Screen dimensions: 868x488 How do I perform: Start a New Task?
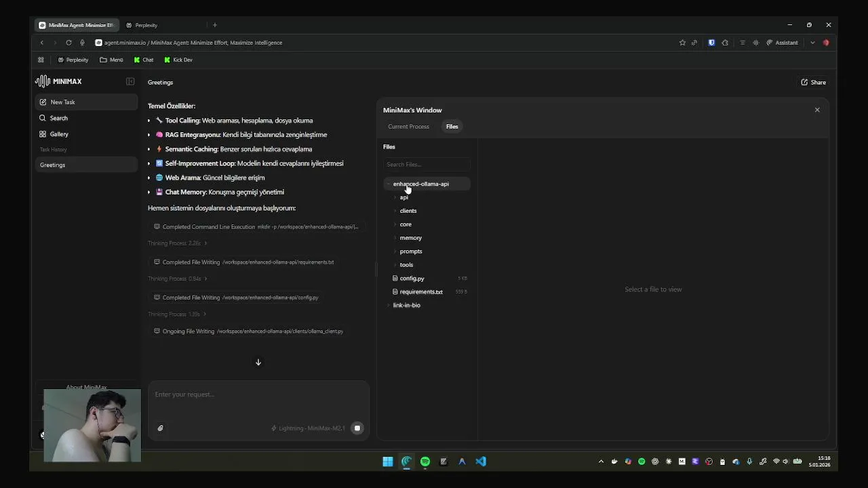86,102
